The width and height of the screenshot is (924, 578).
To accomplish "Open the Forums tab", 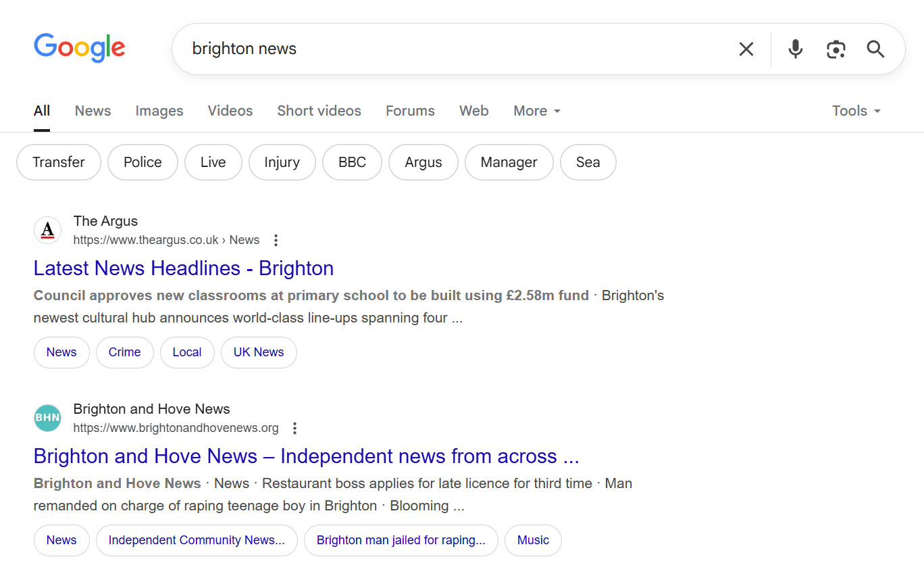I will pyautogui.click(x=410, y=111).
